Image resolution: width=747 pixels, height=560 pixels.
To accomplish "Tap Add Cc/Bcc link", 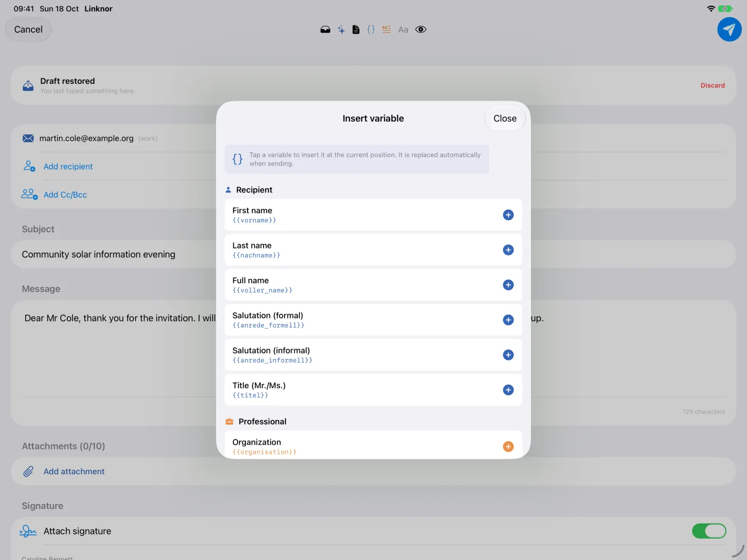I will pyautogui.click(x=65, y=195).
